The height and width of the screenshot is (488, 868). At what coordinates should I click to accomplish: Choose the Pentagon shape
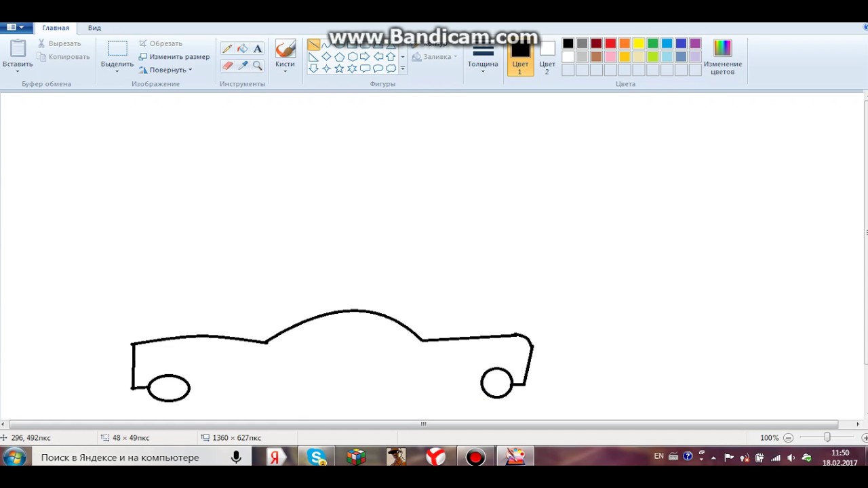click(x=339, y=57)
